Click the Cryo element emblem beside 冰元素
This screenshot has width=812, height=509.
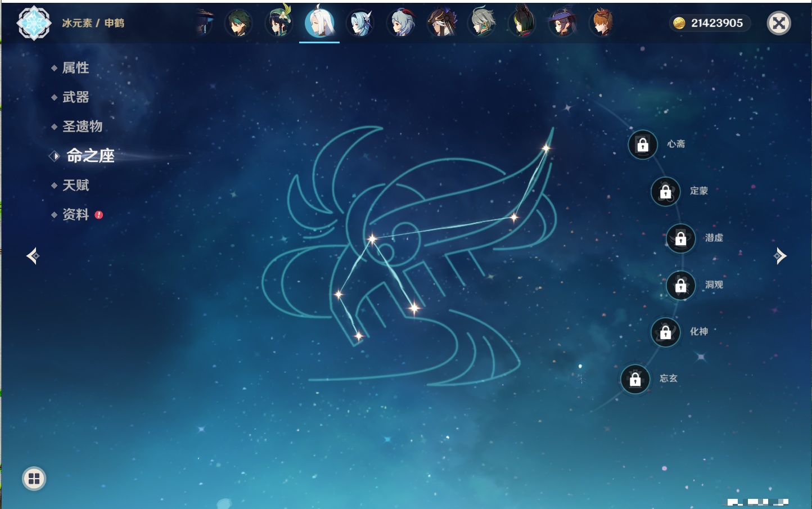(x=34, y=23)
